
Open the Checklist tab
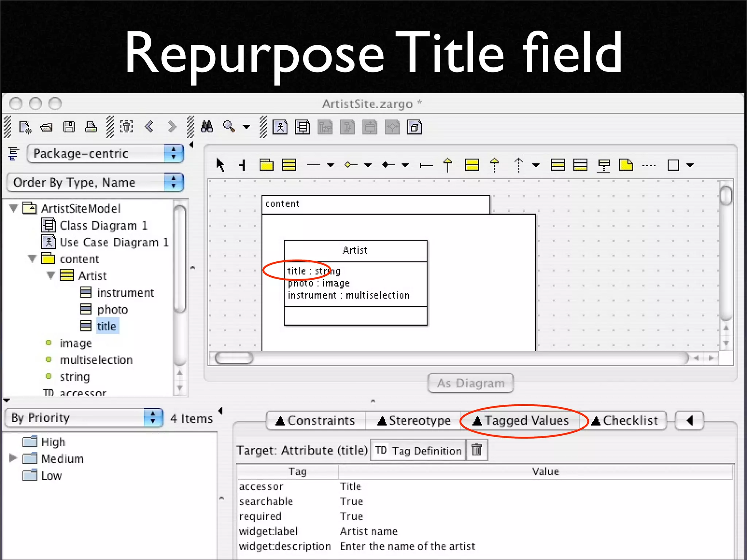624,421
